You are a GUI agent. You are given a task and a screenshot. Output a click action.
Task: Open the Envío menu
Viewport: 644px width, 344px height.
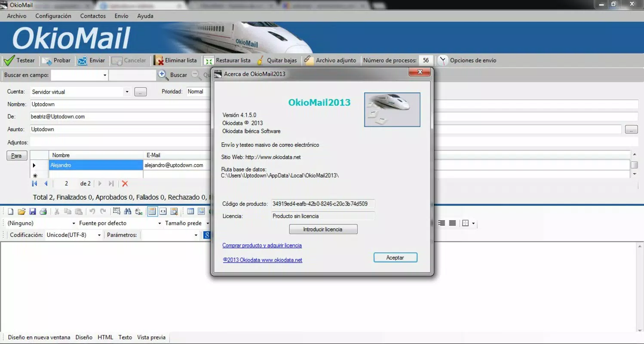121,16
